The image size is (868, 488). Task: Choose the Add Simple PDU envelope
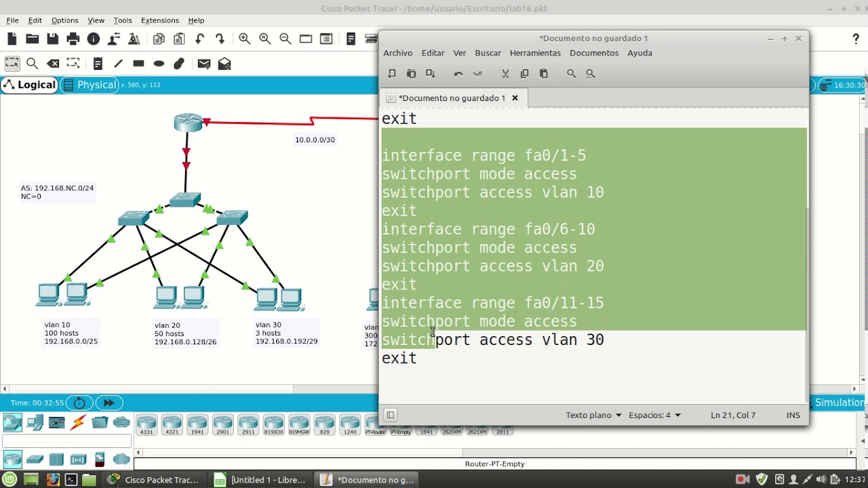204,64
